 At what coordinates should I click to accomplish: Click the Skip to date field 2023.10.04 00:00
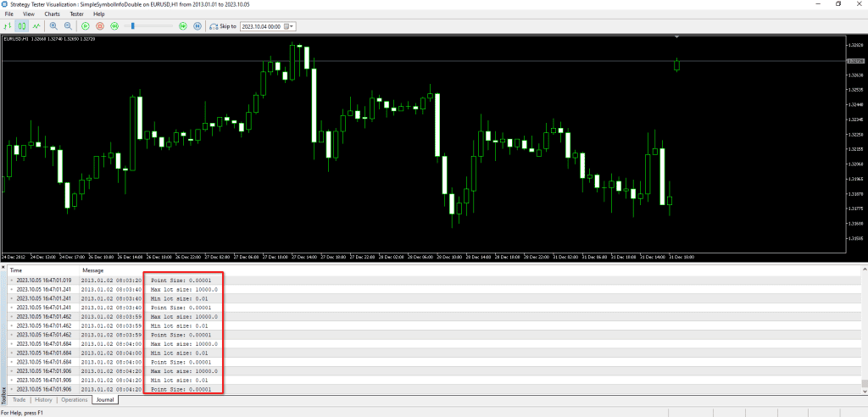click(261, 26)
